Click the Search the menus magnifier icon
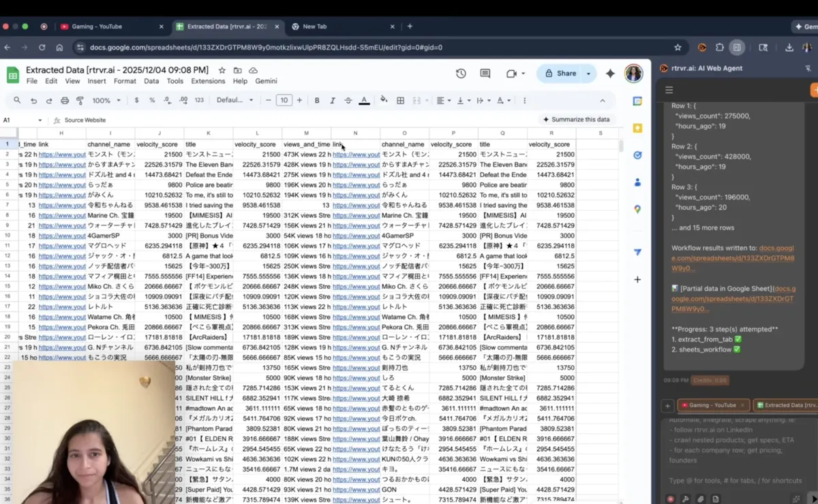The height and width of the screenshot is (504, 818). [x=17, y=100]
